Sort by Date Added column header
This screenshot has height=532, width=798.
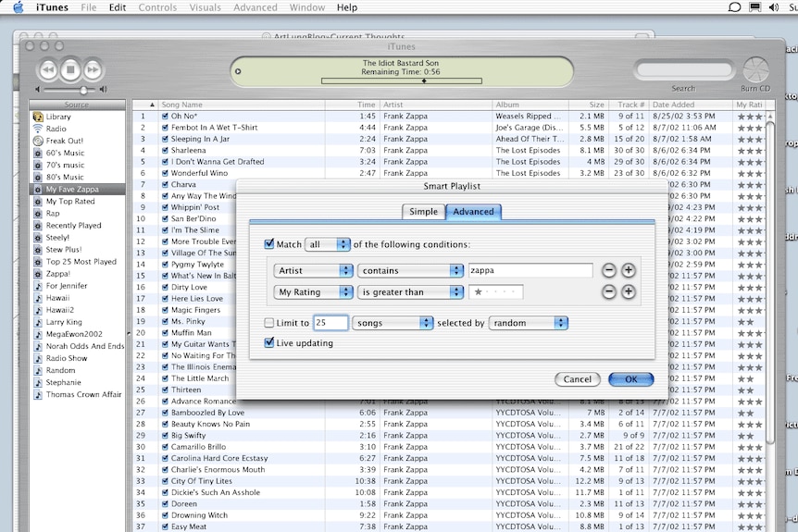691,105
